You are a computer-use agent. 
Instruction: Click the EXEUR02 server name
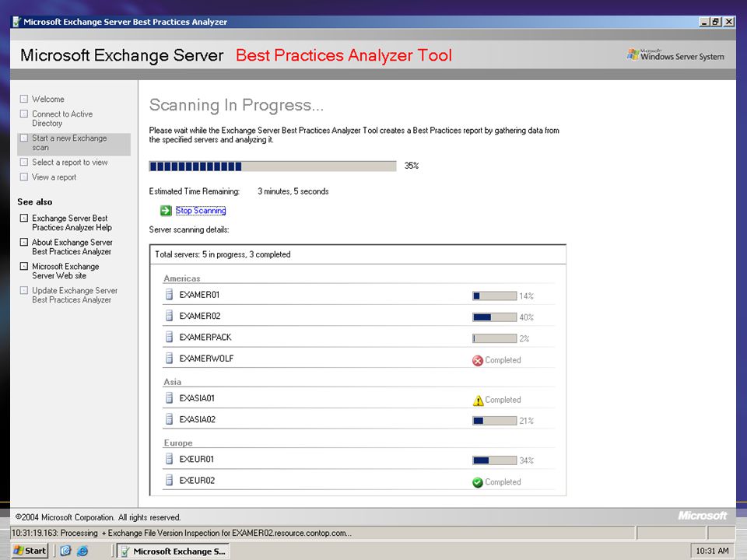pyautogui.click(x=197, y=481)
